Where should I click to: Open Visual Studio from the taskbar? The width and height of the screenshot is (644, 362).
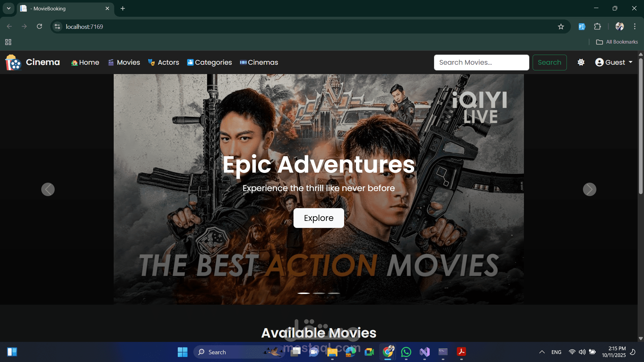pyautogui.click(x=425, y=352)
